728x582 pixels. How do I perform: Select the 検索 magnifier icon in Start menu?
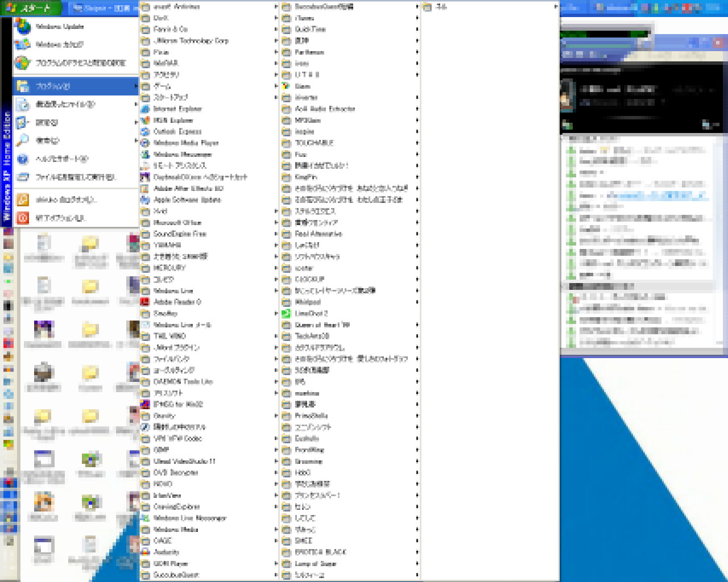[x=23, y=140]
